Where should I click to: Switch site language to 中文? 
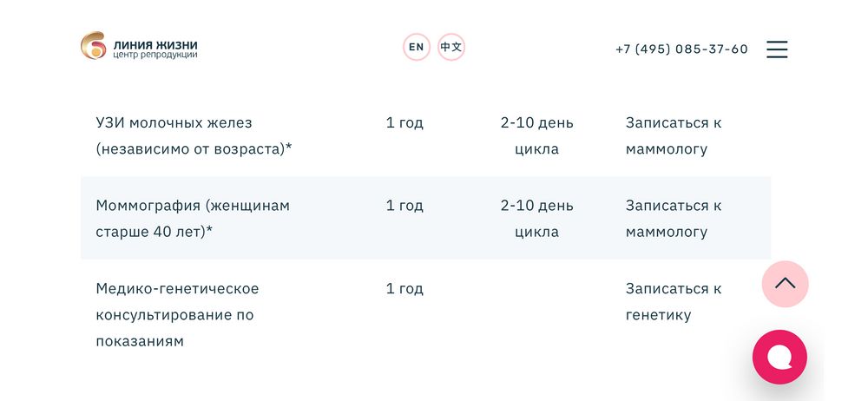point(451,47)
